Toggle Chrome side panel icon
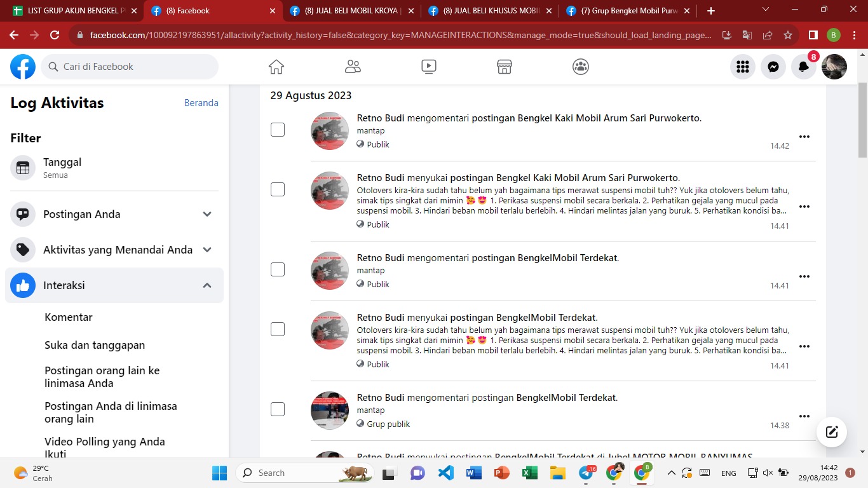The image size is (868, 488). [813, 36]
